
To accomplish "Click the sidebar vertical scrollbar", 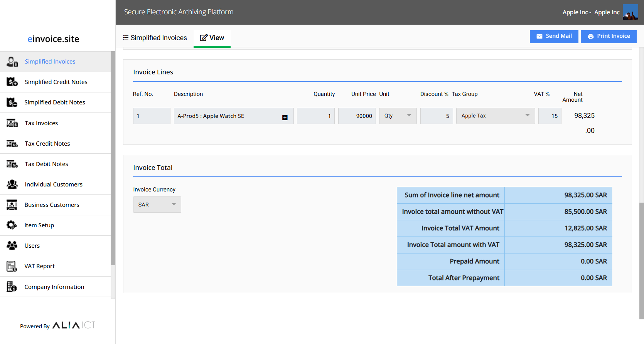I will coord(113,158).
